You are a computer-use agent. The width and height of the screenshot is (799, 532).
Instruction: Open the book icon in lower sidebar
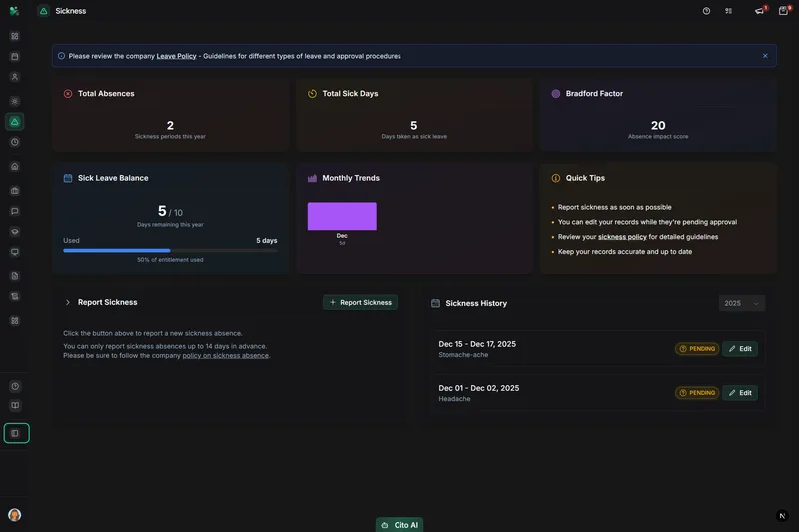pyautogui.click(x=15, y=406)
